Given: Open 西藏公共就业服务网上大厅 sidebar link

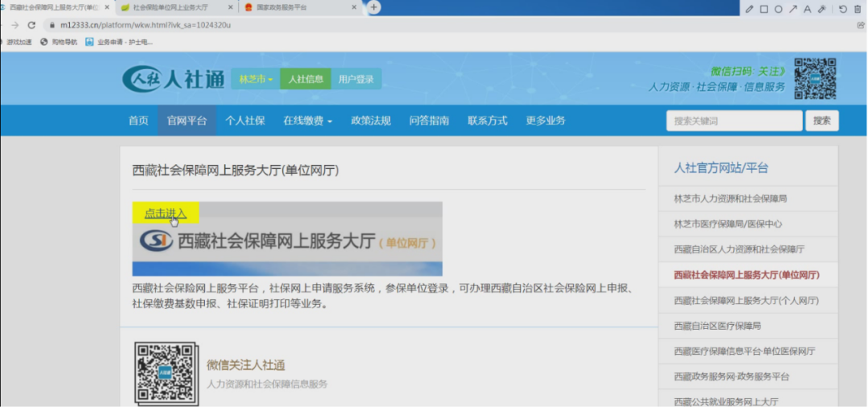Looking at the screenshot, I should (x=726, y=401).
